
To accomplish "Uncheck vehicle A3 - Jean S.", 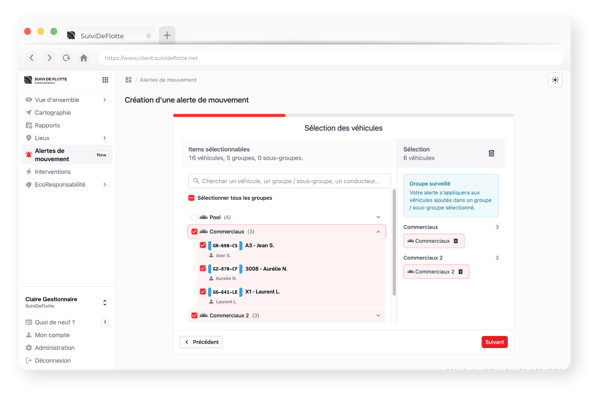I will tap(203, 245).
